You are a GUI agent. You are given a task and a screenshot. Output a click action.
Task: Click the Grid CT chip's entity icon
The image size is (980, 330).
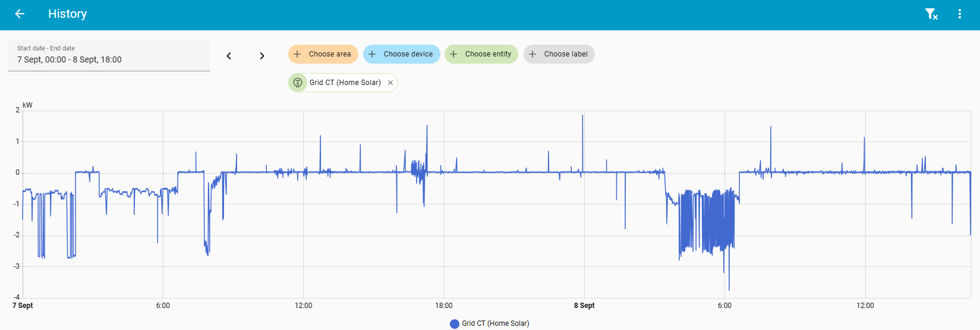[x=298, y=83]
